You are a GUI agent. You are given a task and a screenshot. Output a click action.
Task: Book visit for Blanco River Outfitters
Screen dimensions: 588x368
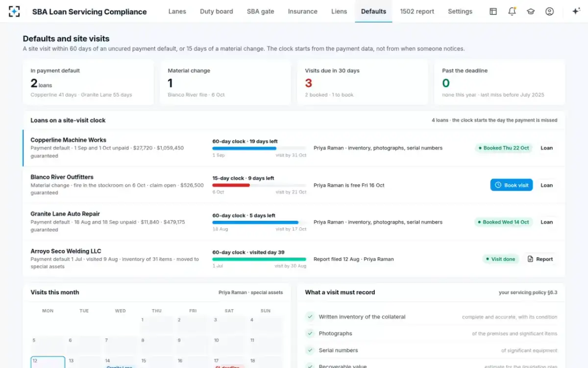pyautogui.click(x=512, y=185)
